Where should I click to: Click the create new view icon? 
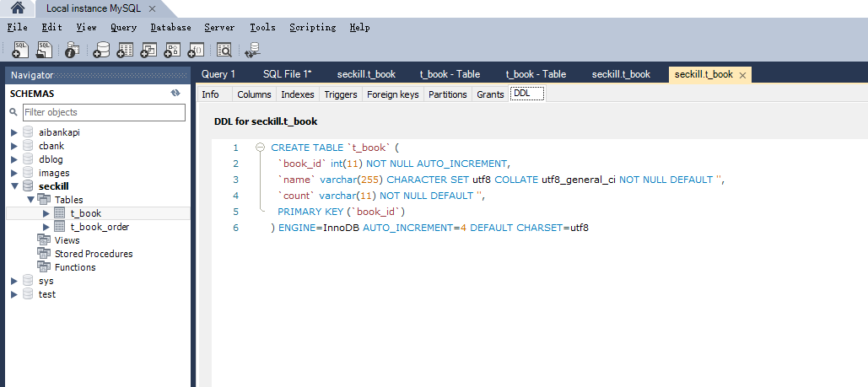pyautogui.click(x=149, y=50)
